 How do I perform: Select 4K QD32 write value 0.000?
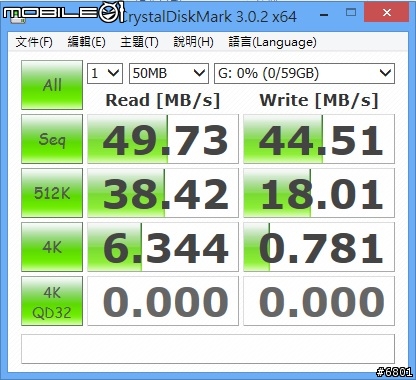[319, 301]
